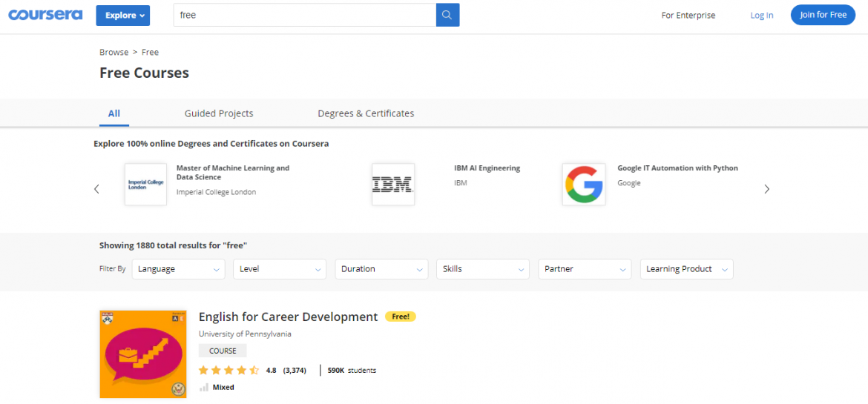Expand the Learning Product filter
The height and width of the screenshot is (404, 868).
[686, 269]
